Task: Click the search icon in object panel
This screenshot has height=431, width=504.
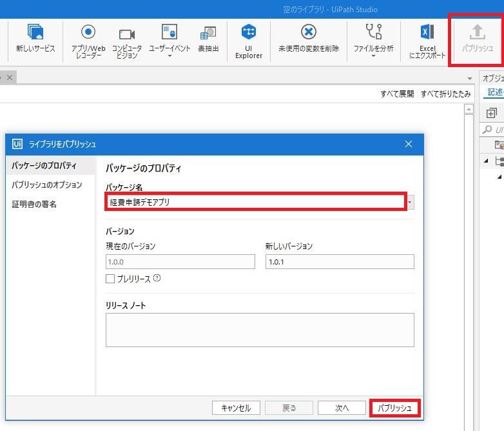Action: (487, 130)
